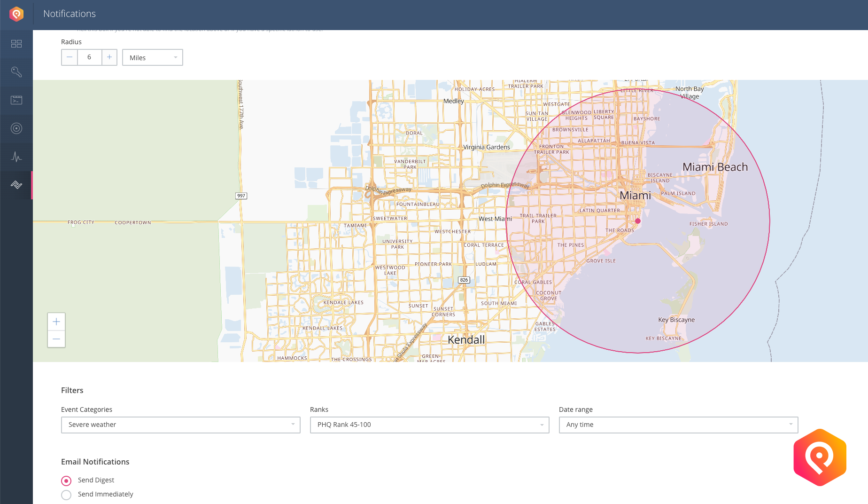Click the 'COOPERTOWN' map label
This screenshot has height=504, width=868.
click(x=133, y=223)
